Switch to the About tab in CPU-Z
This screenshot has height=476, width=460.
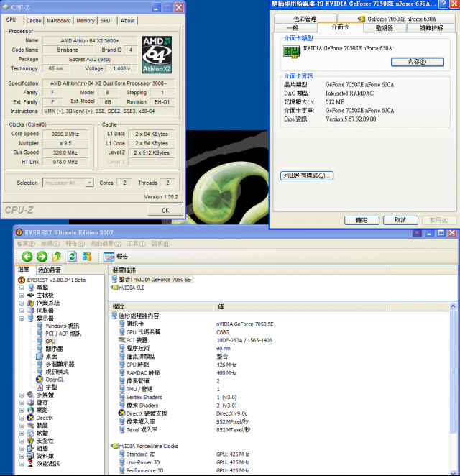tap(127, 21)
